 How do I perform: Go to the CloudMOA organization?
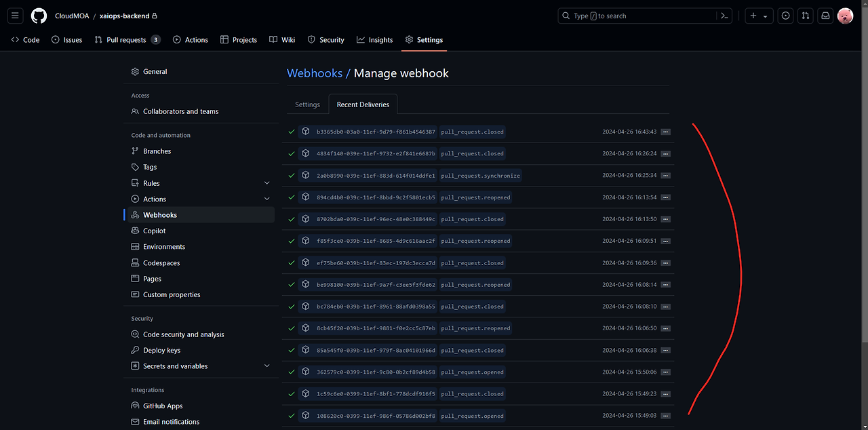(x=72, y=16)
